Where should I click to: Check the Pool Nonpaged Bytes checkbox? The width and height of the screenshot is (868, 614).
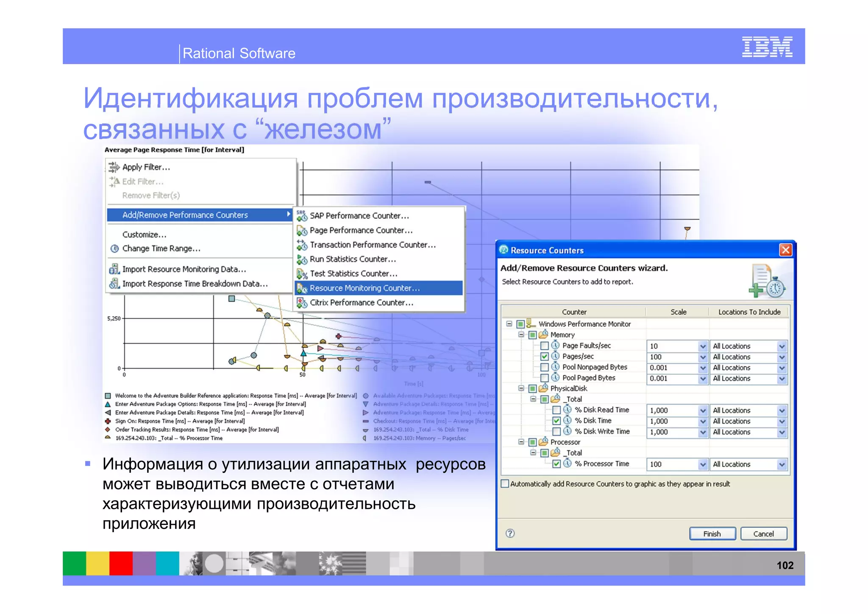[545, 367]
